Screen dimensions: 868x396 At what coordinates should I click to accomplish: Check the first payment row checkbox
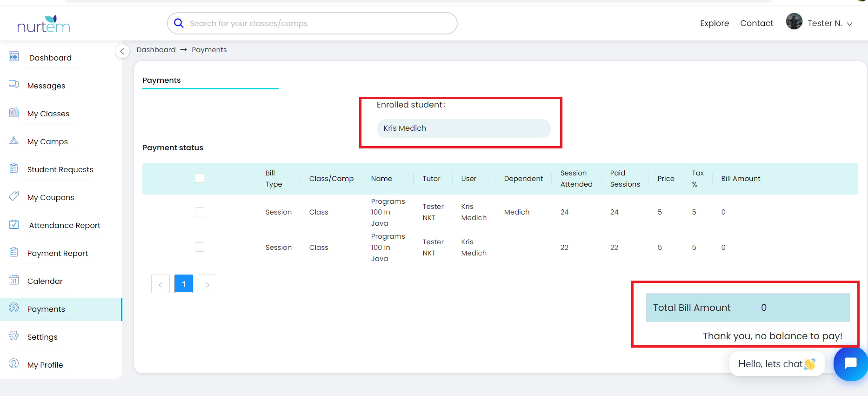click(200, 212)
